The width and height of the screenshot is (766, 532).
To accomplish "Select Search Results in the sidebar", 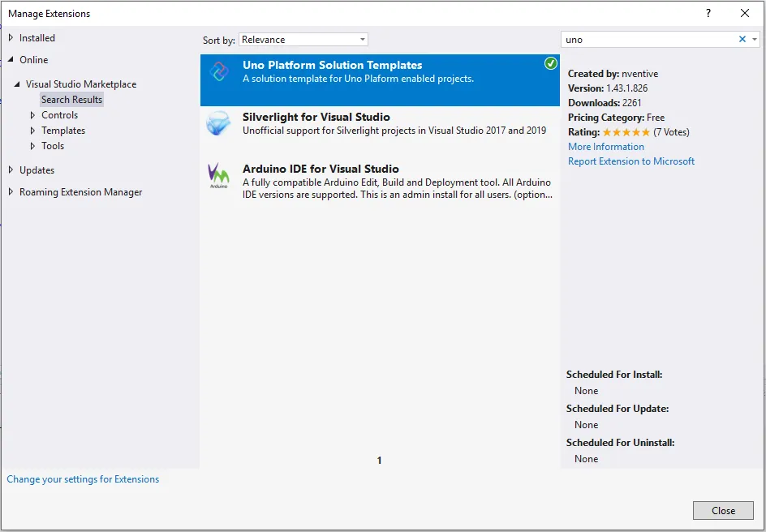I will [x=71, y=99].
